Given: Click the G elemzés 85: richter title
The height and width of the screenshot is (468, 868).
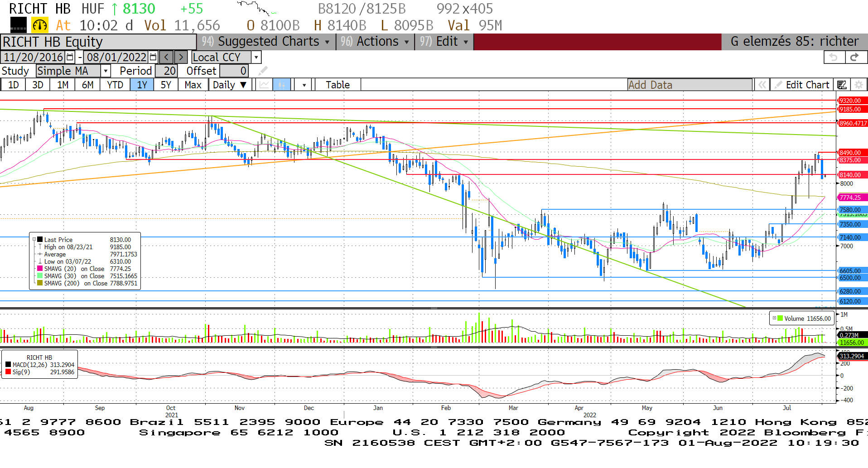Looking at the screenshot, I should pyautogui.click(x=794, y=41).
